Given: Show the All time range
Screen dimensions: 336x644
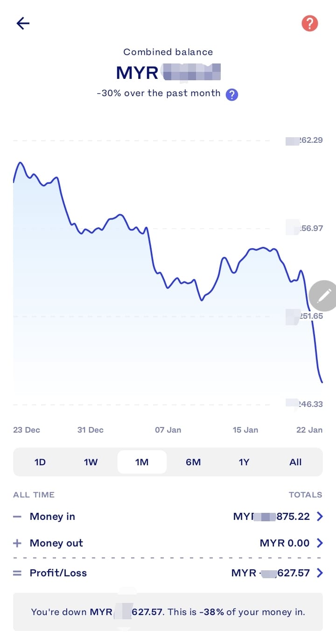Looking at the screenshot, I should pos(295,462).
